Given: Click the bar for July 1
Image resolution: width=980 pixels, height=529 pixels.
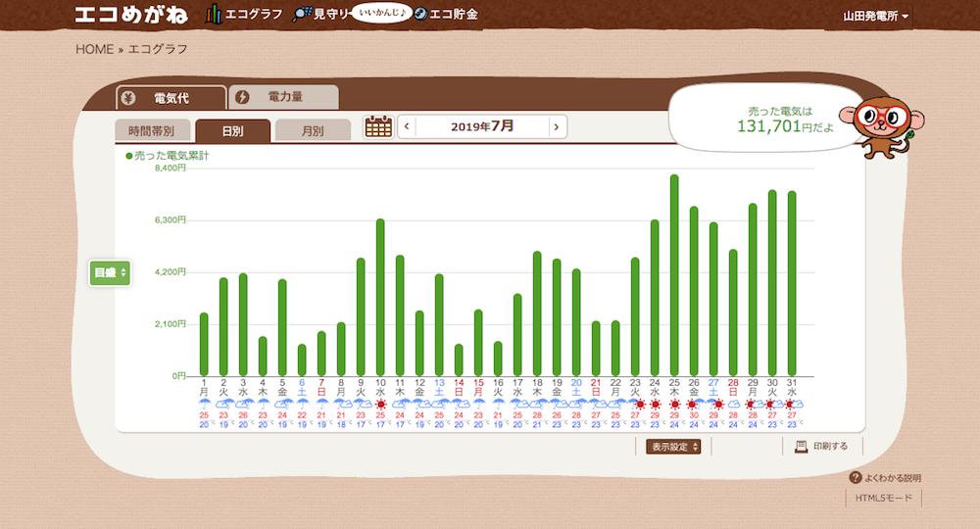Looking at the screenshot, I should tap(205, 344).
